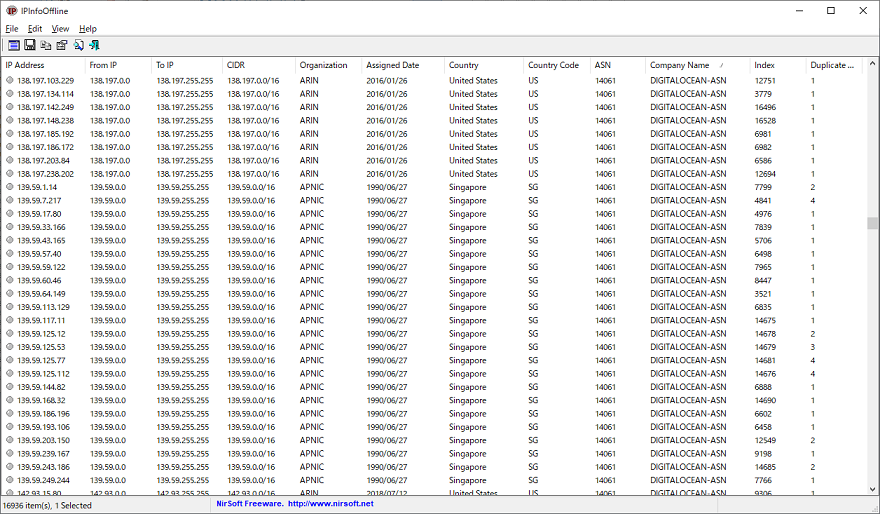Sort by the Index column header
This screenshot has width=880, height=514.
pyautogui.click(x=778, y=65)
